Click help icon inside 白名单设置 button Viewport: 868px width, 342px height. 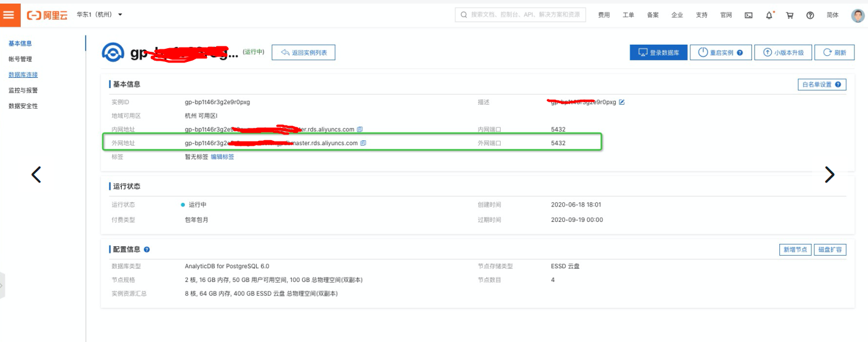[838, 84]
